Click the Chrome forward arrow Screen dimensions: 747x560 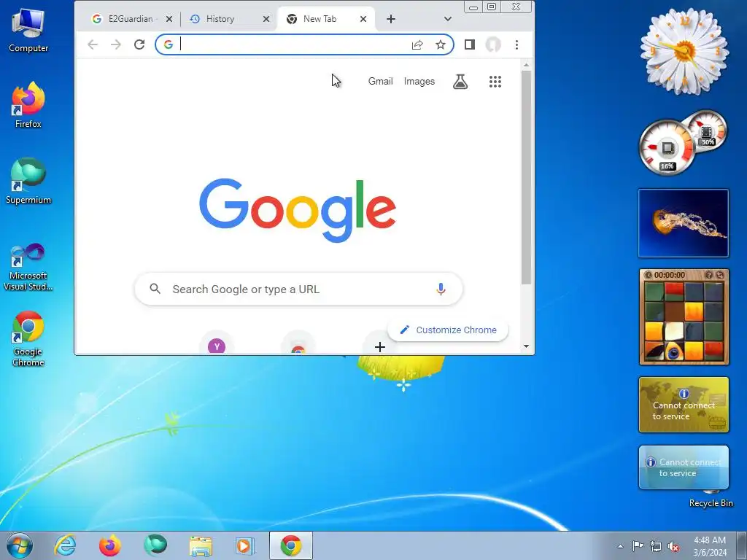116,44
